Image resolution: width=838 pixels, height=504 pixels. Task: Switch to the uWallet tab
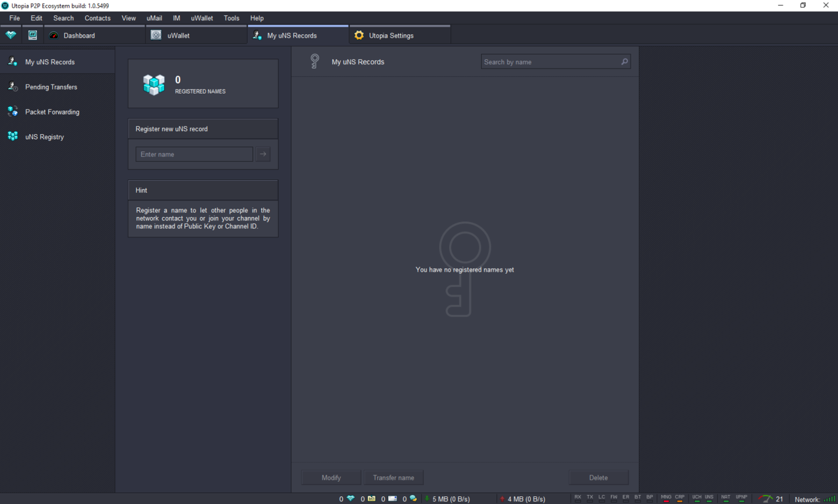pyautogui.click(x=197, y=35)
